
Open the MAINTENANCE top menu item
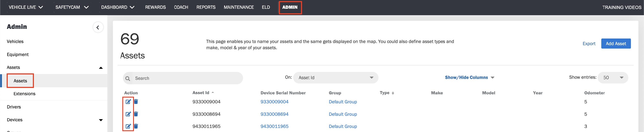click(239, 7)
